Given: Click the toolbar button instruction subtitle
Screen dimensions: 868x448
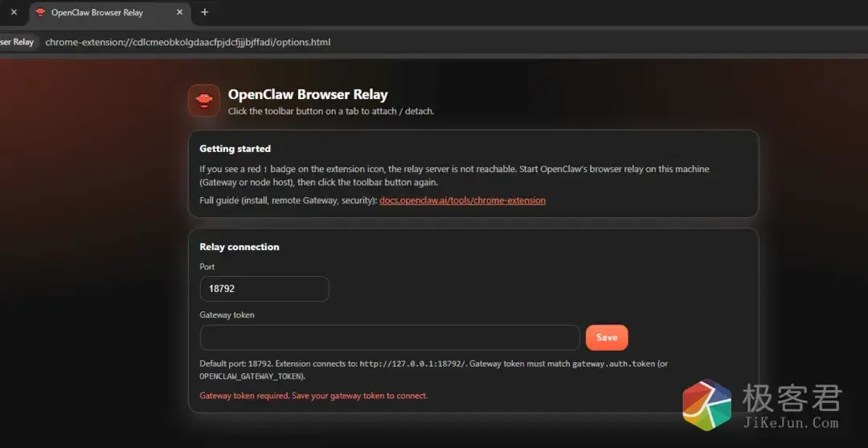Looking at the screenshot, I should 331,111.
